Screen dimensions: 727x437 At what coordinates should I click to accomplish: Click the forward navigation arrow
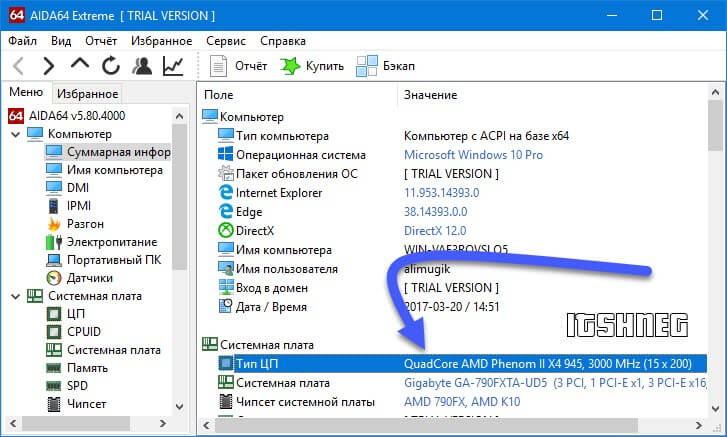pos(49,66)
